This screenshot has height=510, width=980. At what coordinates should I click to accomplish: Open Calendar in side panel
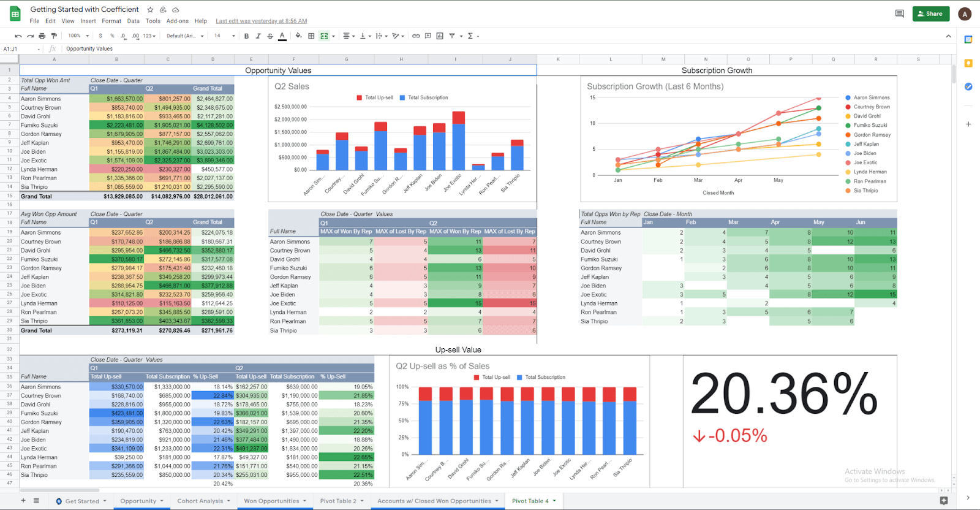pyautogui.click(x=968, y=40)
